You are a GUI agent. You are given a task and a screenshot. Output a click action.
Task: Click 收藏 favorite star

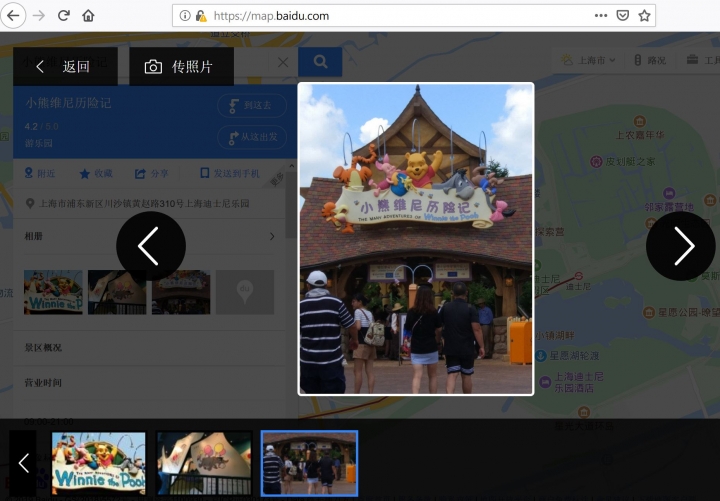(96, 173)
